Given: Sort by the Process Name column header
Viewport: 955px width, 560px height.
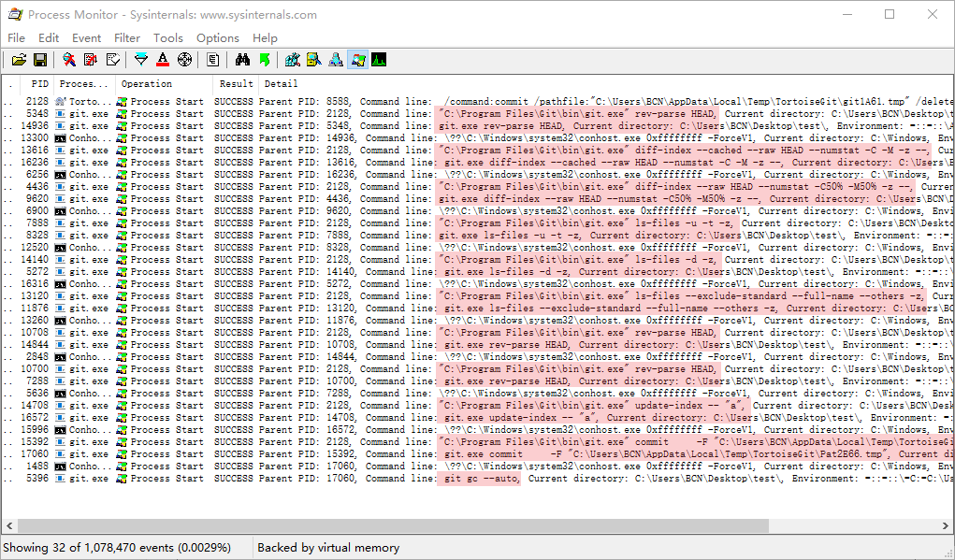Looking at the screenshot, I should click(84, 84).
